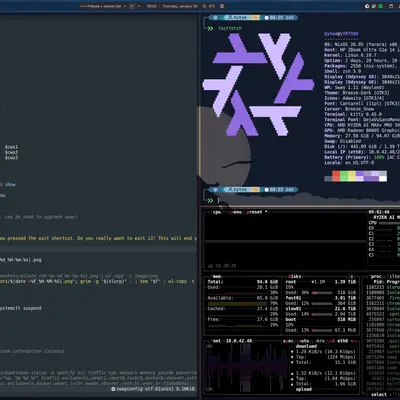Open the Thursday, January 29 date widget

180,6
